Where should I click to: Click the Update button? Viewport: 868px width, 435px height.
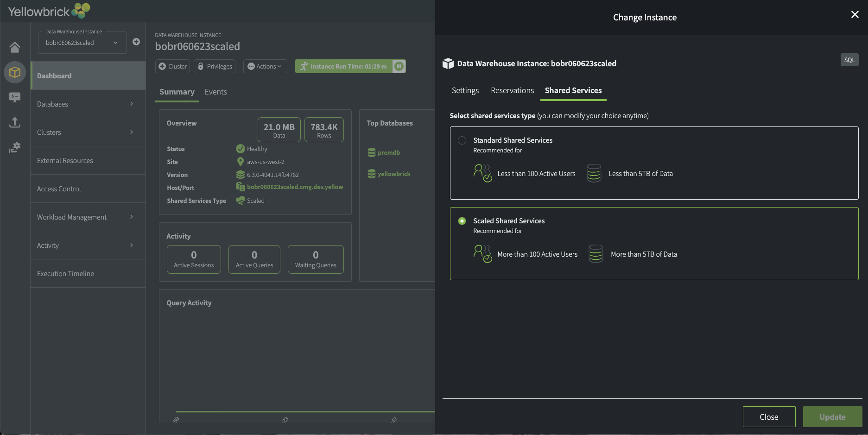832,417
